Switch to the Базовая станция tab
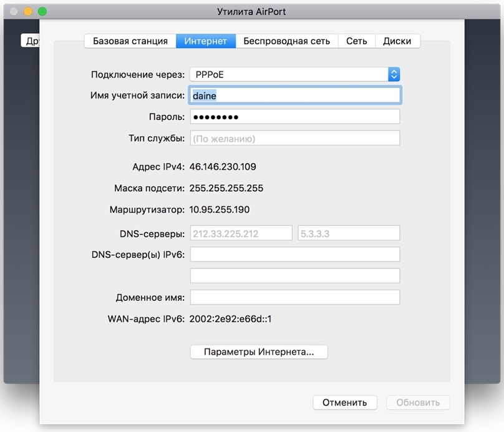Viewport: 504px width, 432px height. 130,41
